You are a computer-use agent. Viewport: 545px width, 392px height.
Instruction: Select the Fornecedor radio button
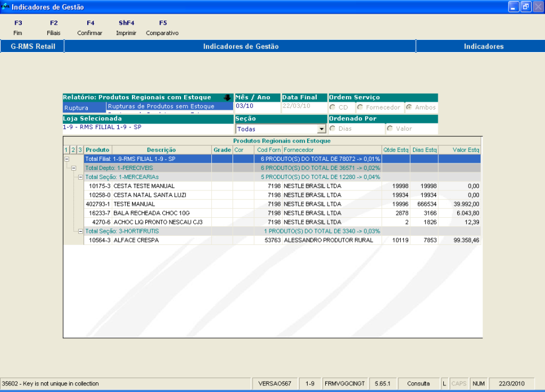pos(360,107)
